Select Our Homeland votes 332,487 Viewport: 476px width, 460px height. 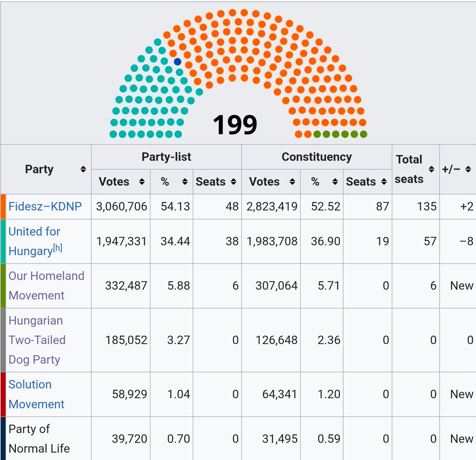(x=126, y=286)
